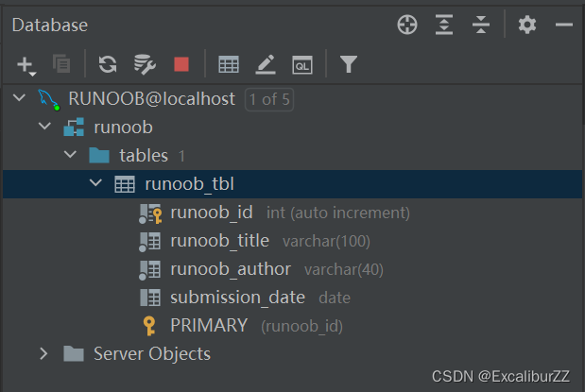
Task: Click the tables folder icon
Action: coord(99,155)
